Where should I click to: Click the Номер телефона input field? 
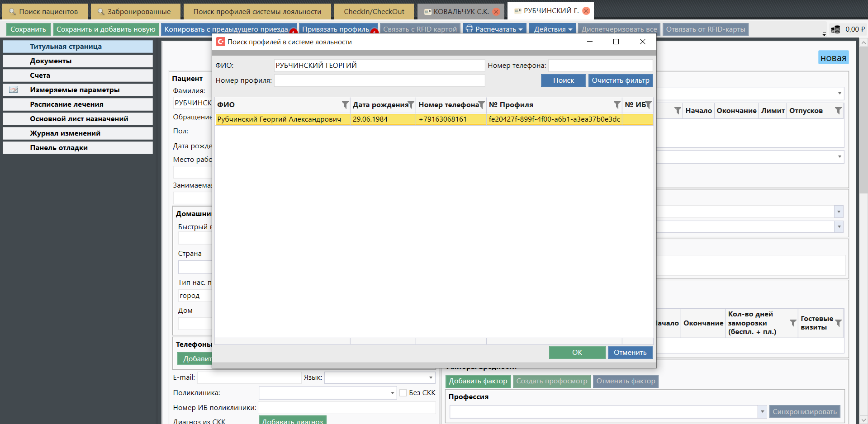click(x=600, y=66)
